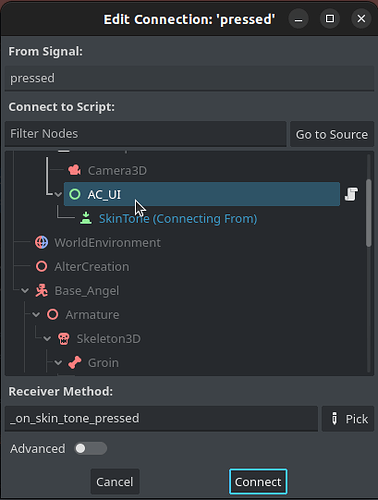Click the Camera3D node icon
Screen dimensions: 378x500
click(x=74, y=170)
